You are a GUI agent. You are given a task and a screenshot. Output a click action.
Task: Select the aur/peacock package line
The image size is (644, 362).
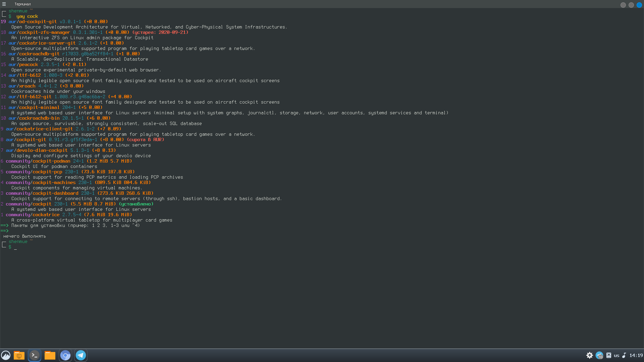44,65
